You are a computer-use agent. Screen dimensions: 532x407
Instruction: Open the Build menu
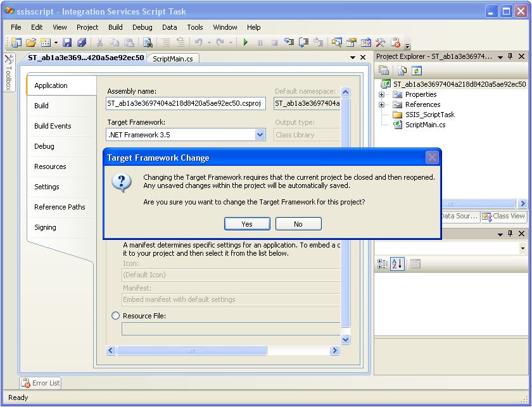[115, 27]
